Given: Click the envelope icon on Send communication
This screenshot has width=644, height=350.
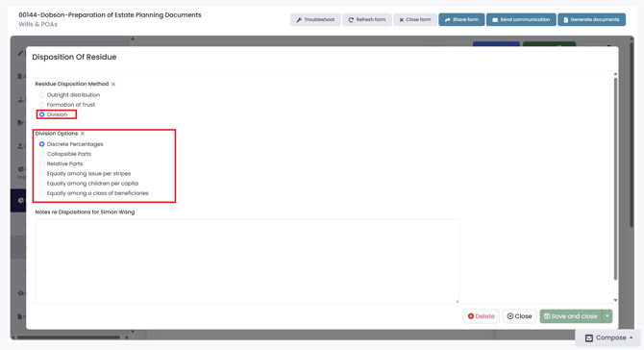Looking at the screenshot, I should [x=495, y=20].
